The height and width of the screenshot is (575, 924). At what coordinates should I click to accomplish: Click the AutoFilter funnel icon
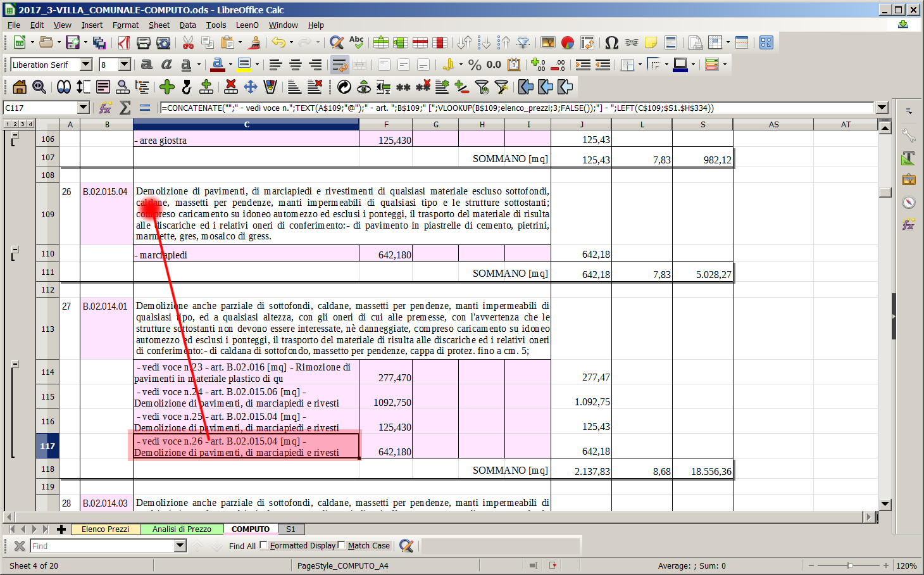523,42
